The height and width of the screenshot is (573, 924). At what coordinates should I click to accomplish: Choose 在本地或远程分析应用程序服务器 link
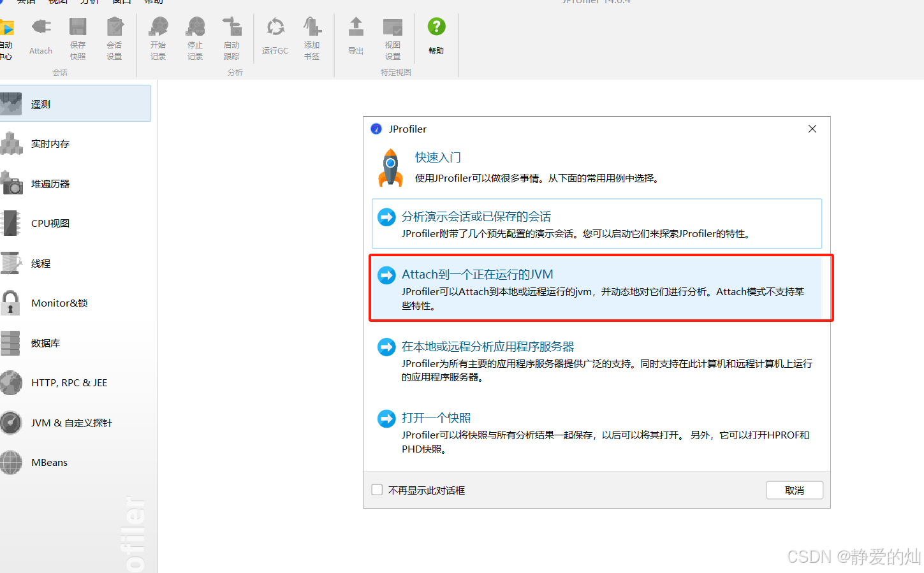(x=488, y=347)
